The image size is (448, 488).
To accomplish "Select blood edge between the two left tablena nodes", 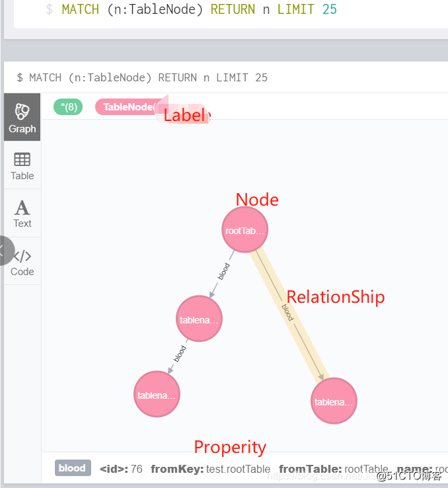I will click(179, 355).
